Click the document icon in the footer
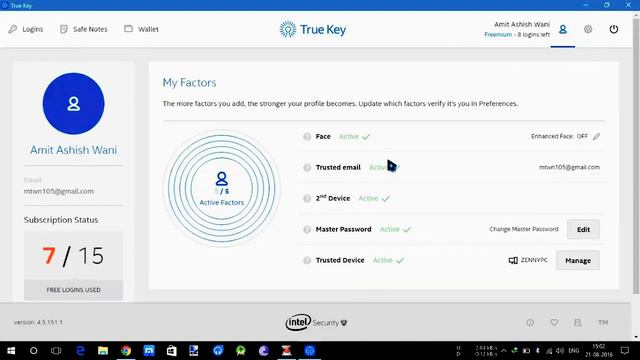This screenshot has height=360, width=640. pos(578,322)
